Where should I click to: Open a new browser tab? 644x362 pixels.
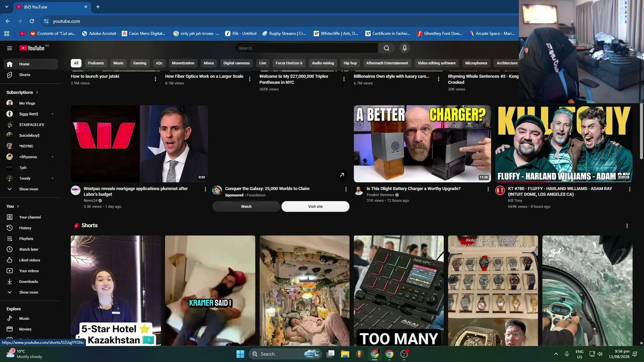click(98, 7)
